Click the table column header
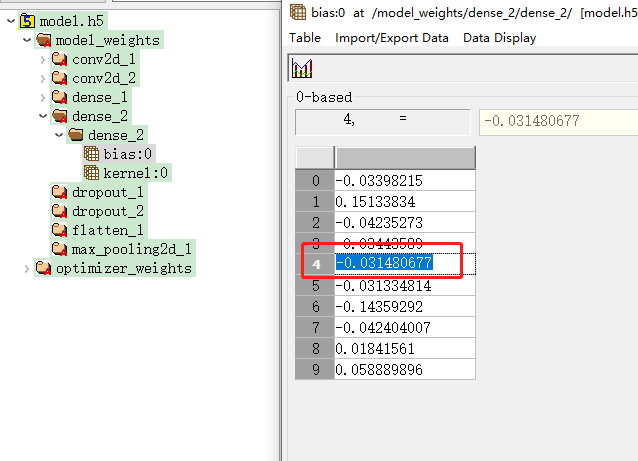The image size is (638, 461). (405, 157)
